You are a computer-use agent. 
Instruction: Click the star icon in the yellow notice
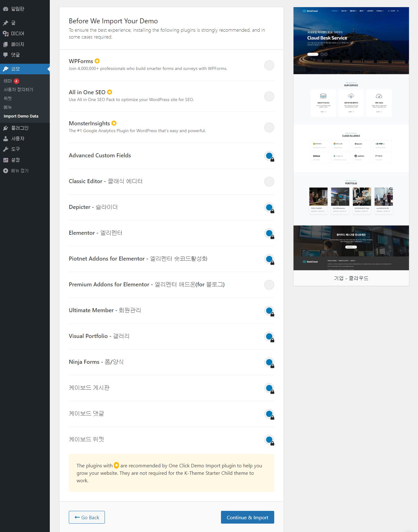point(116,465)
